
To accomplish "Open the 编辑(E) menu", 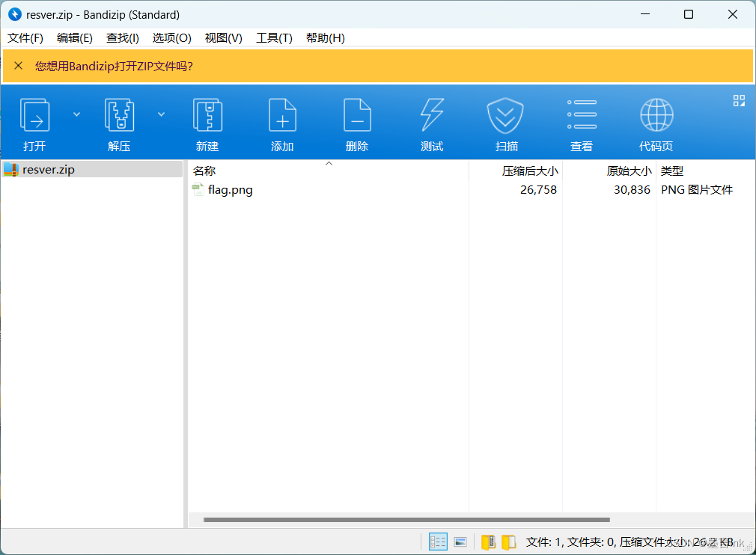I will [75, 38].
